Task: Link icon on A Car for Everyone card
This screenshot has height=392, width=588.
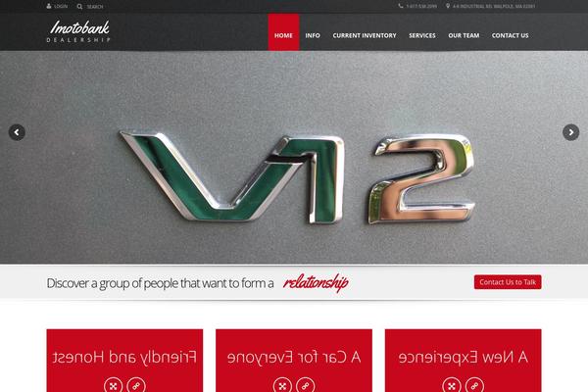Action: coord(305,385)
